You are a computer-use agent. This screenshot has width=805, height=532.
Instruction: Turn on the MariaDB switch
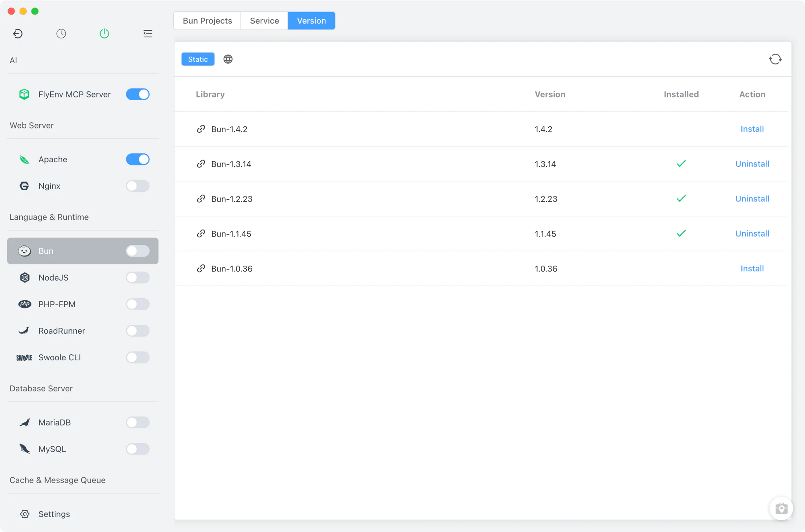[x=138, y=422]
